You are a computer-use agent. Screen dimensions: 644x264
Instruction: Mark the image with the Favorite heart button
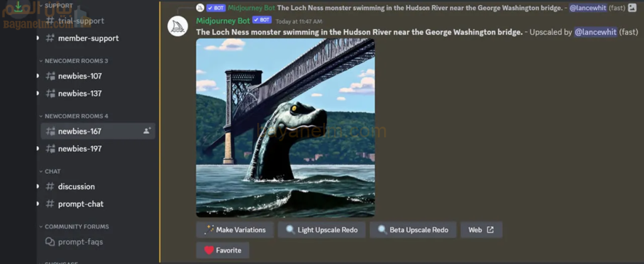(x=223, y=250)
